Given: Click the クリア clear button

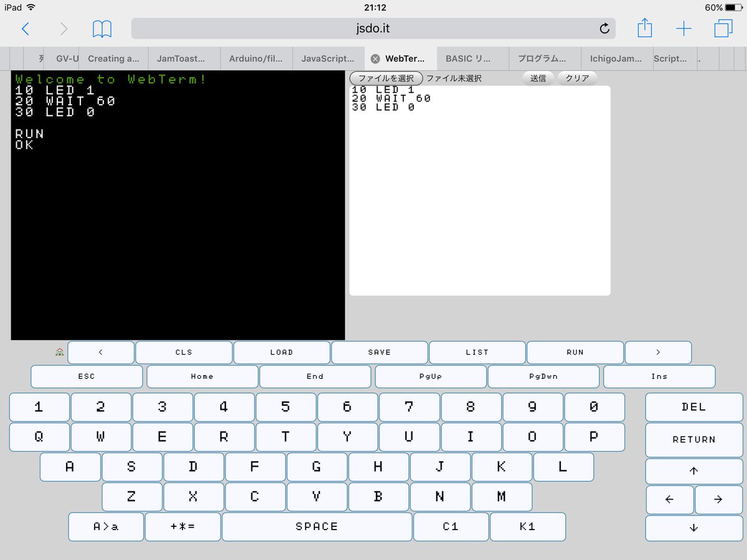Looking at the screenshot, I should click(577, 78).
